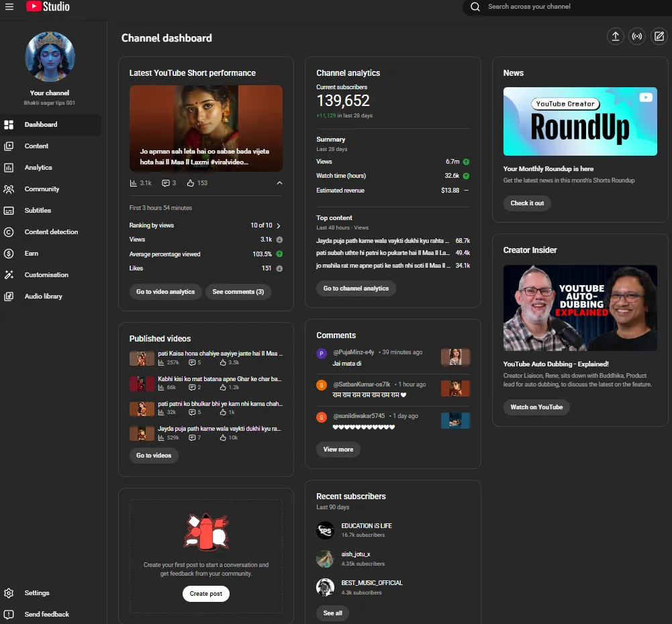Open the Auto Dubbing Explained video thumbnail
672x624 pixels.
580,308
